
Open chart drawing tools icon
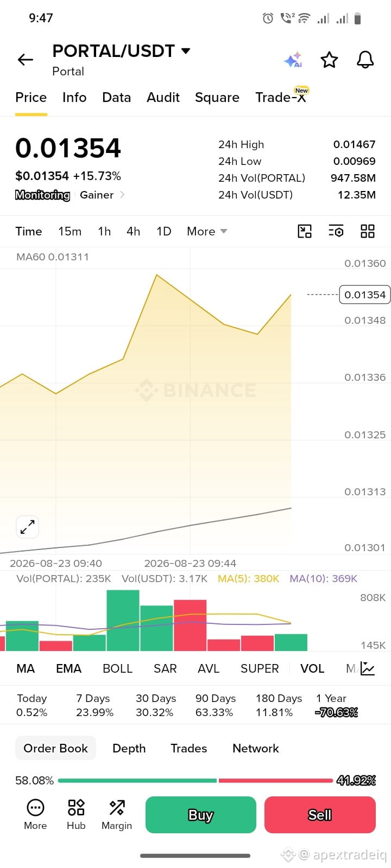[x=305, y=231]
